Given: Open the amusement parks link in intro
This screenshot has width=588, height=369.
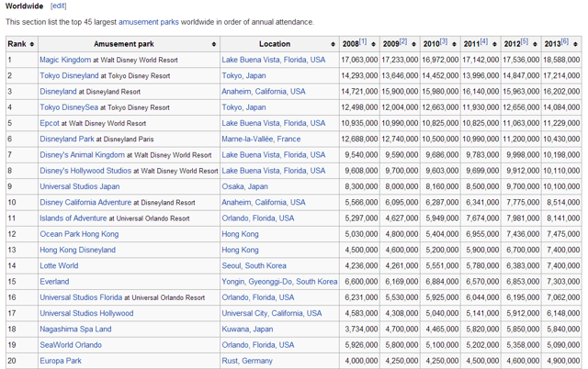Looking at the screenshot, I should point(149,22).
